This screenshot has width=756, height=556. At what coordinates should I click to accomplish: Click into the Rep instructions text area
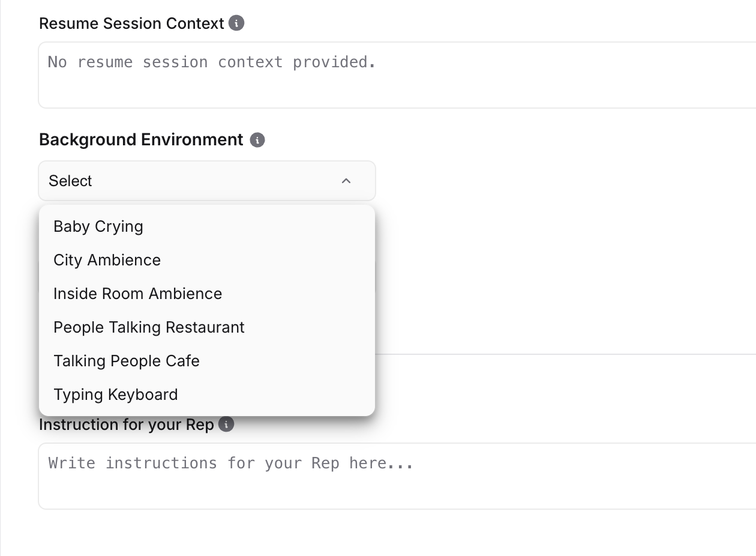coord(396,488)
